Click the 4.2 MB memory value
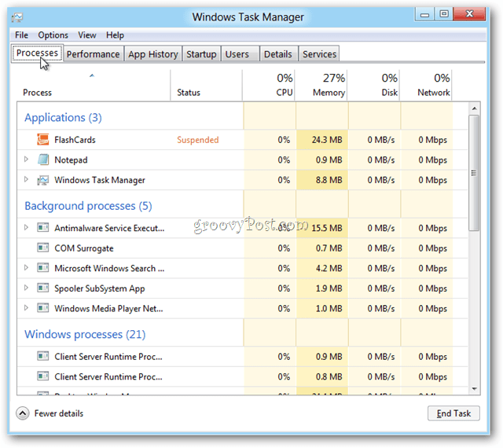This screenshot has width=503, height=448. [329, 268]
